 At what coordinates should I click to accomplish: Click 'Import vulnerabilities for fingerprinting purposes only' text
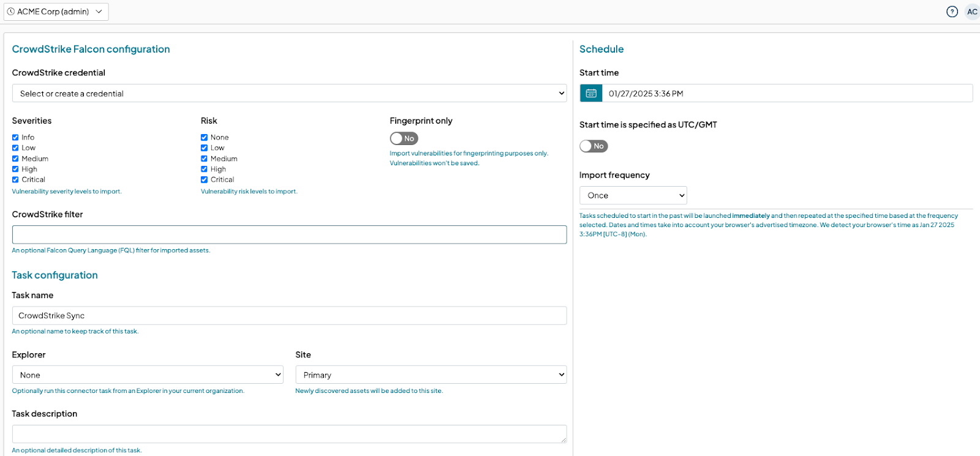tap(469, 154)
